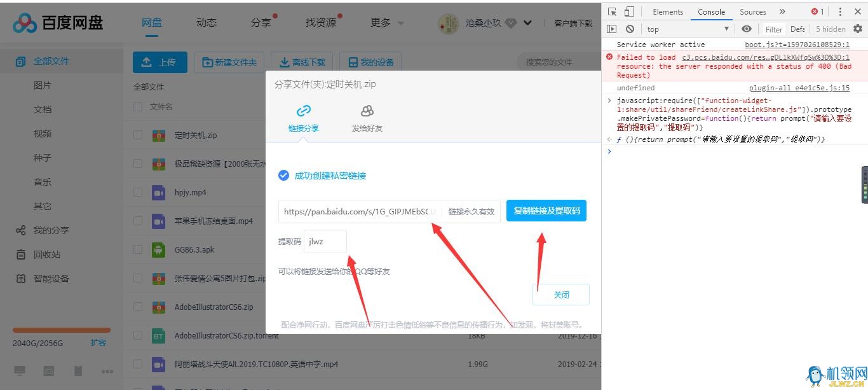868x390 pixels.
Task: Click the Baidu Netdisk logo
Action: tap(57, 24)
